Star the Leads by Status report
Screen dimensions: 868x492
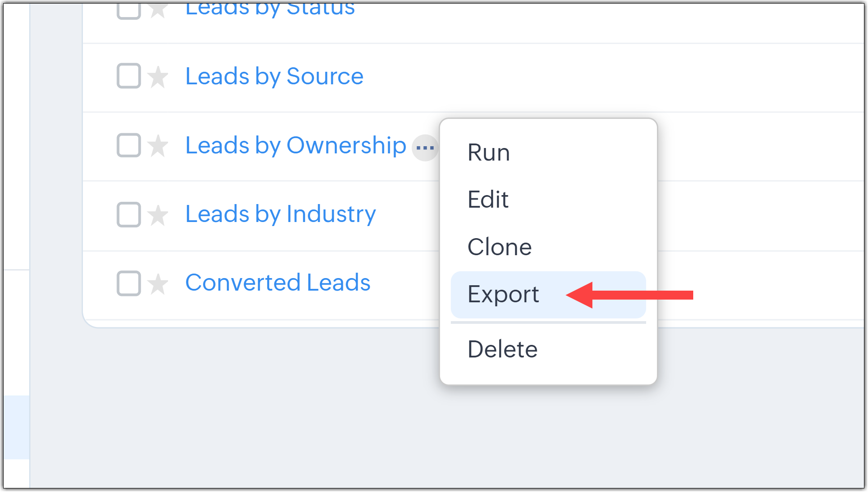point(158,10)
